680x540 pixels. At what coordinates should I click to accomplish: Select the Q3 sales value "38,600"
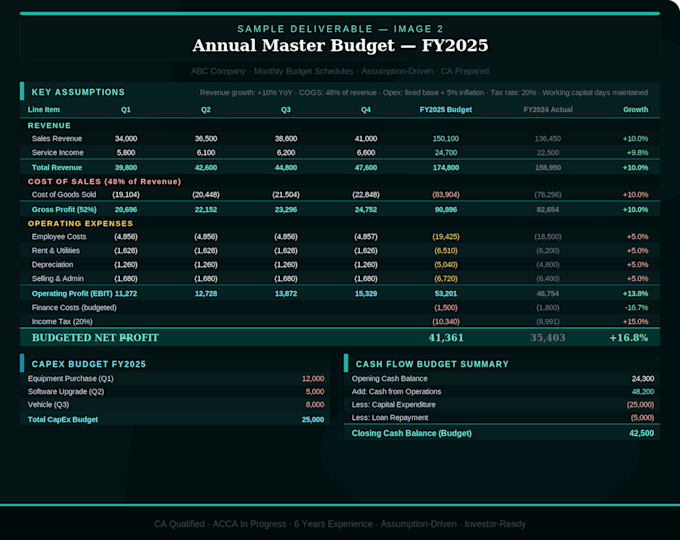[x=286, y=139]
